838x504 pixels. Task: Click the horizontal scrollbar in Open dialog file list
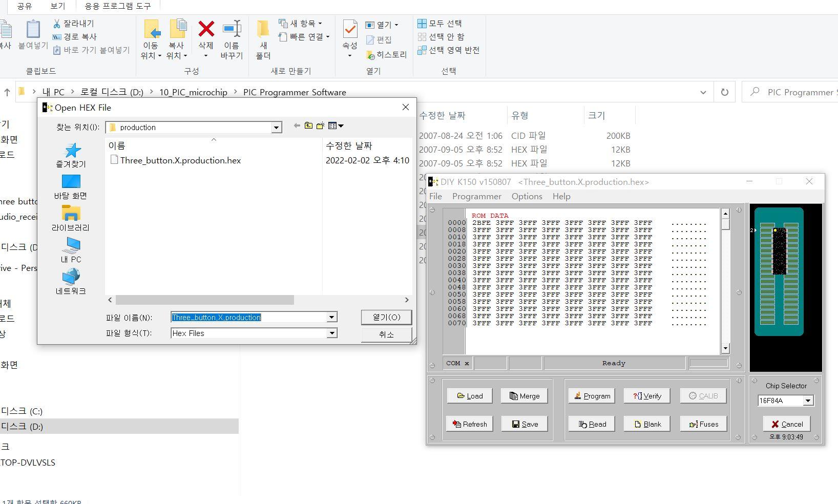pos(205,300)
